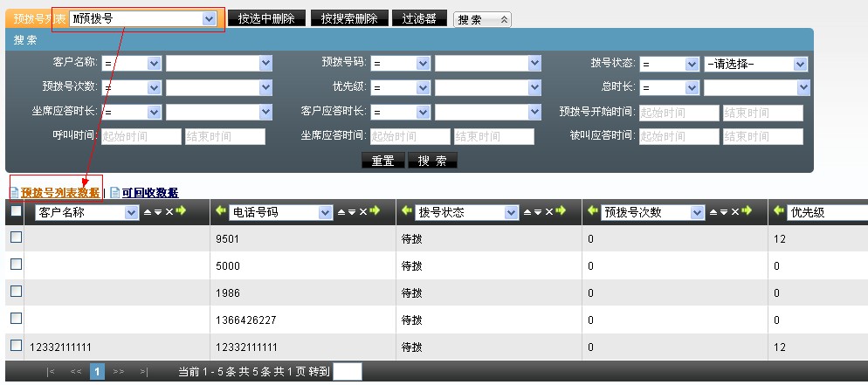Tick the checkbox for row 9501
868x385 pixels.
(x=16, y=237)
